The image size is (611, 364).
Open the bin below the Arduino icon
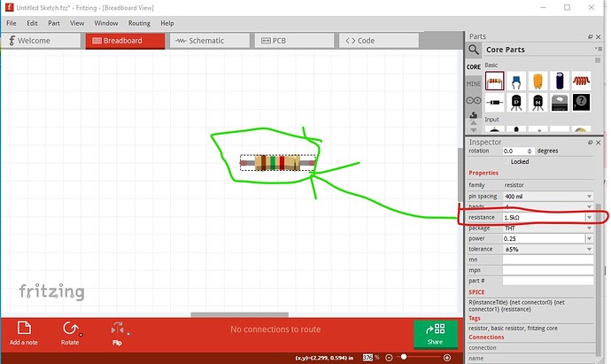(x=474, y=114)
